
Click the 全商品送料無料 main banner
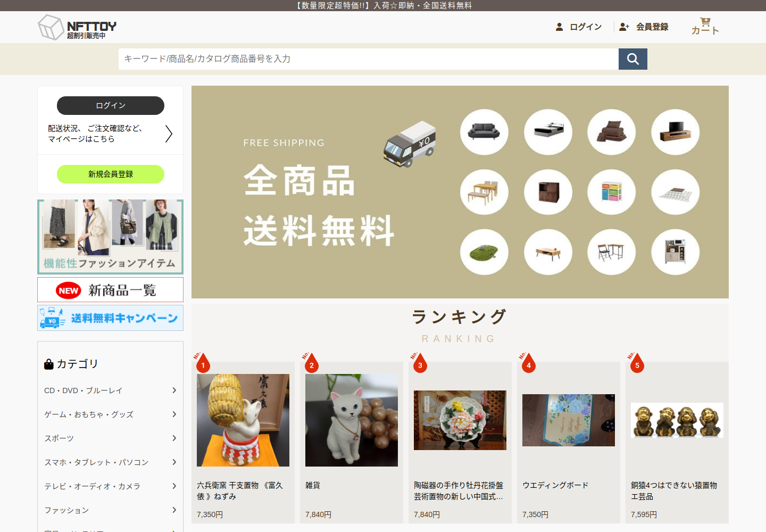coord(460,192)
